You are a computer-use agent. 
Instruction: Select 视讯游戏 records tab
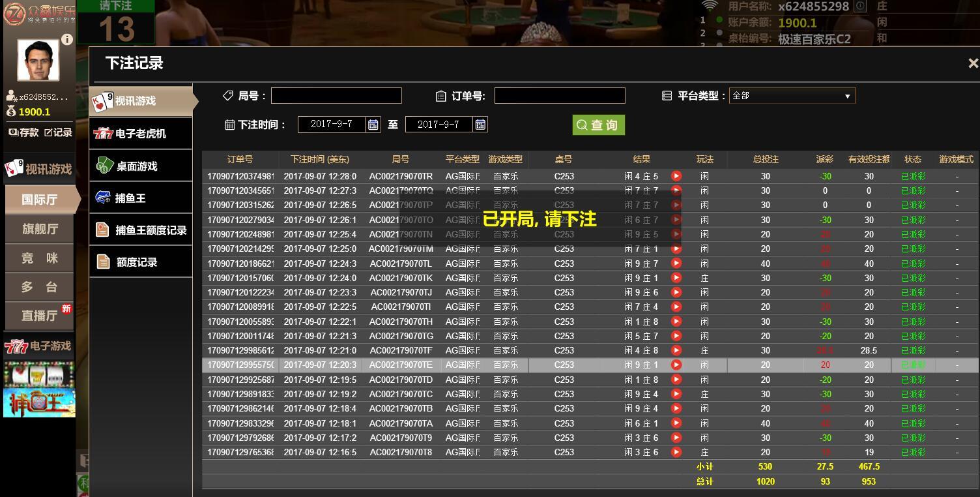[142, 101]
